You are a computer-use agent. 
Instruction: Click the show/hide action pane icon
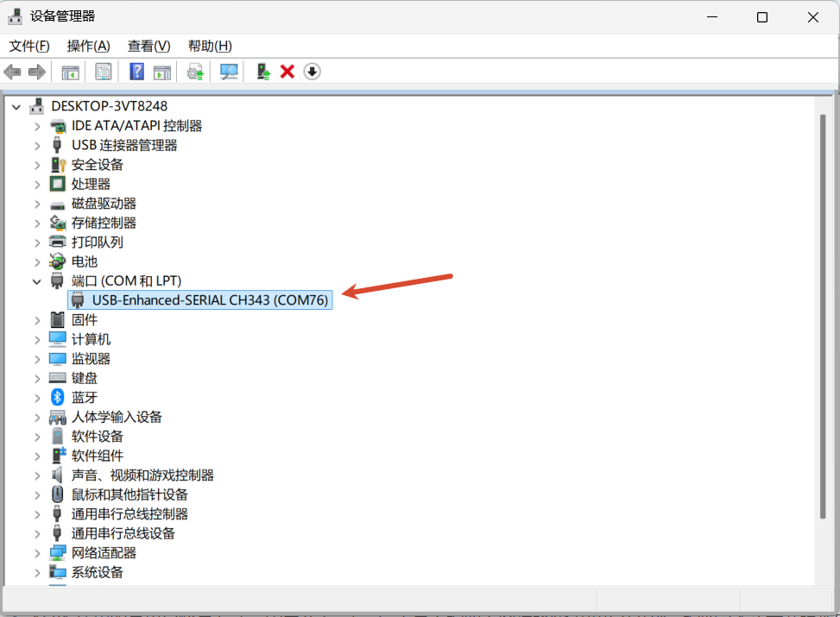161,72
